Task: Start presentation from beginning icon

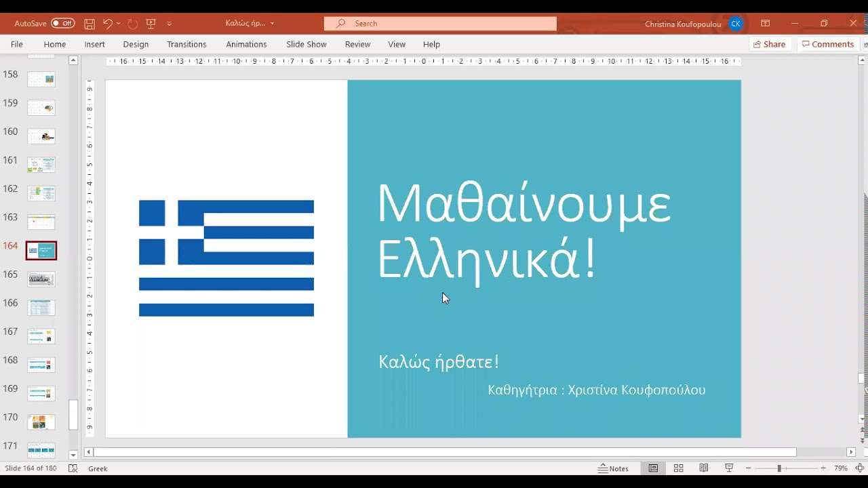Action: click(x=151, y=23)
